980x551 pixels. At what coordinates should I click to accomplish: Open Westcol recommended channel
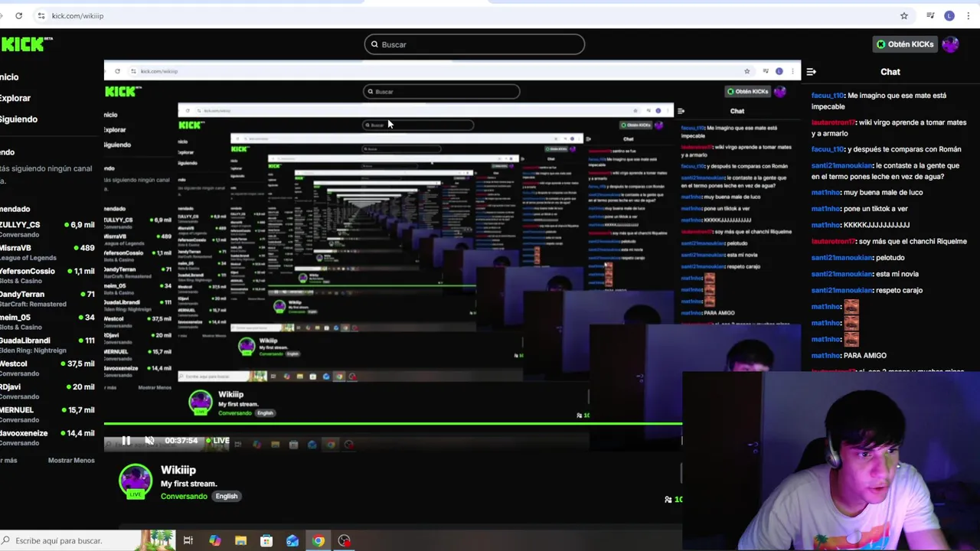(47, 368)
